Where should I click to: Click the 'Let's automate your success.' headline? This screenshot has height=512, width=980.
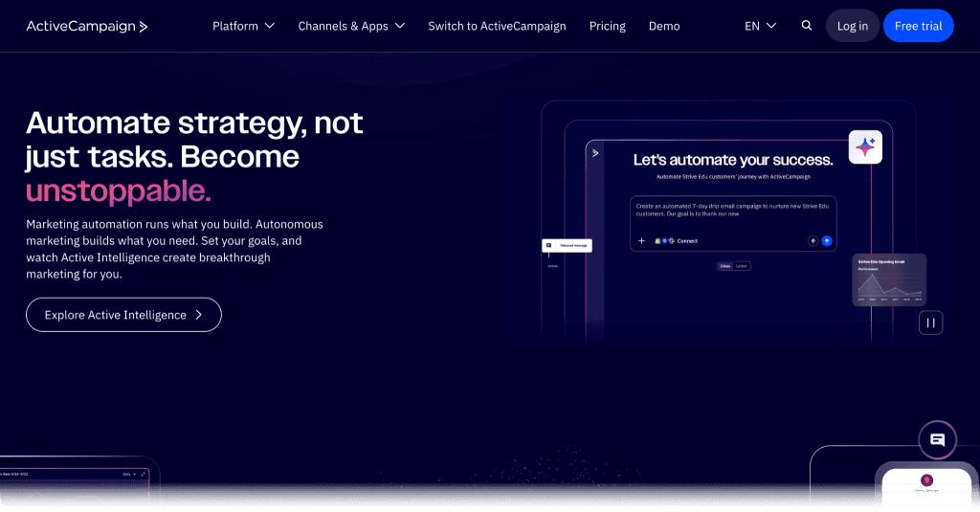(733, 160)
